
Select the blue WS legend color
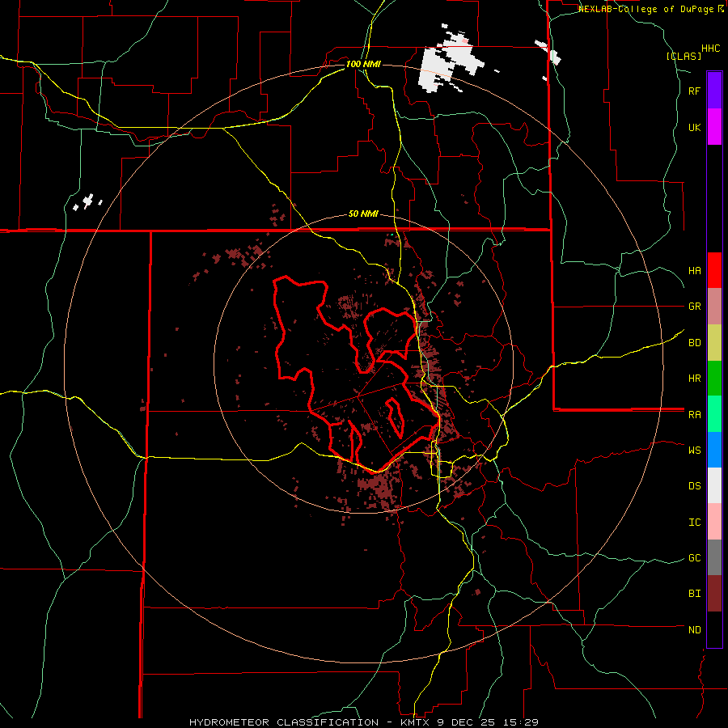(714, 450)
